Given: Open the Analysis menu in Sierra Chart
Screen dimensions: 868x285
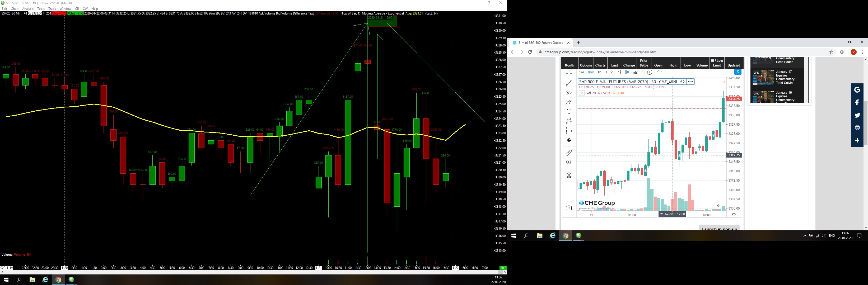Looking at the screenshot, I should point(28,8).
